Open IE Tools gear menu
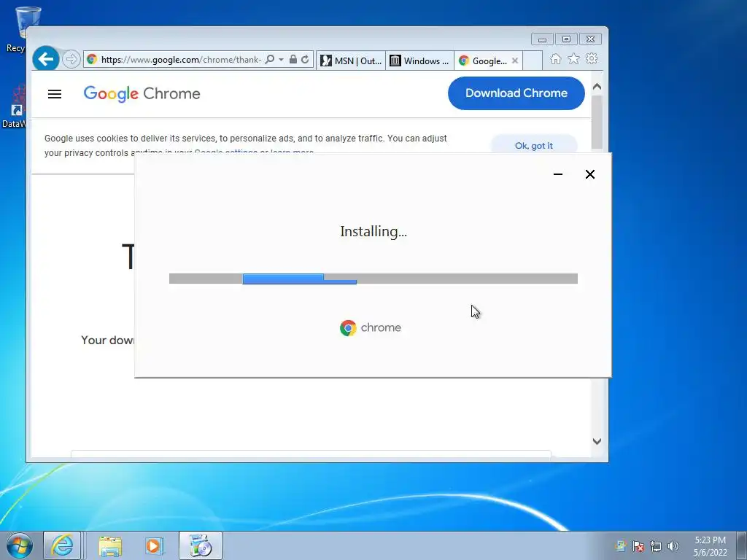 coord(592,58)
